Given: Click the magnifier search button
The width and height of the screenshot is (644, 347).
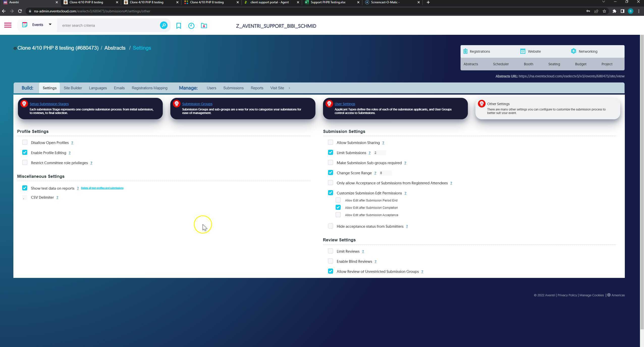Looking at the screenshot, I should coord(164,25).
